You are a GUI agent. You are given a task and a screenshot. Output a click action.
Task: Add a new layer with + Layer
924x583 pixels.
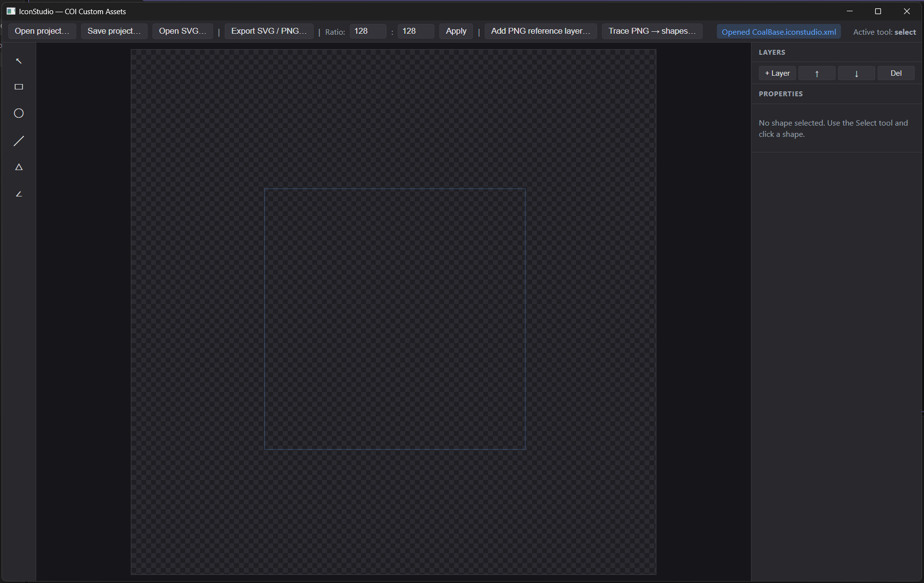(x=777, y=73)
